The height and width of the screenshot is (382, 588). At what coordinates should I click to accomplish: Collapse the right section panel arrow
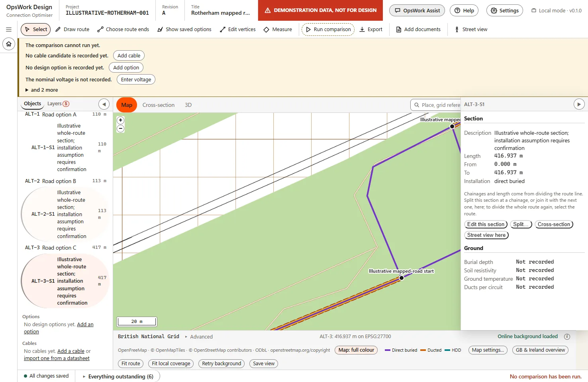coord(579,104)
